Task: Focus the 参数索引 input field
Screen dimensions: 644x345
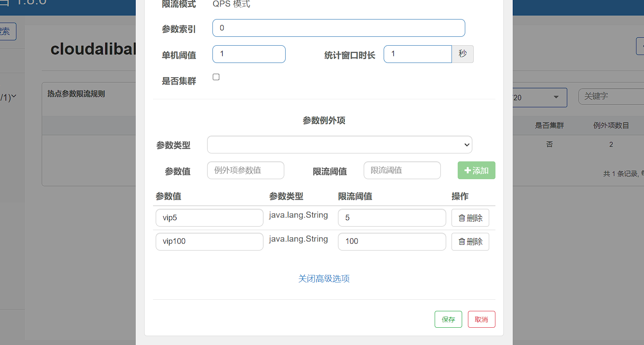Action: pyautogui.click(x=338, y=28)
